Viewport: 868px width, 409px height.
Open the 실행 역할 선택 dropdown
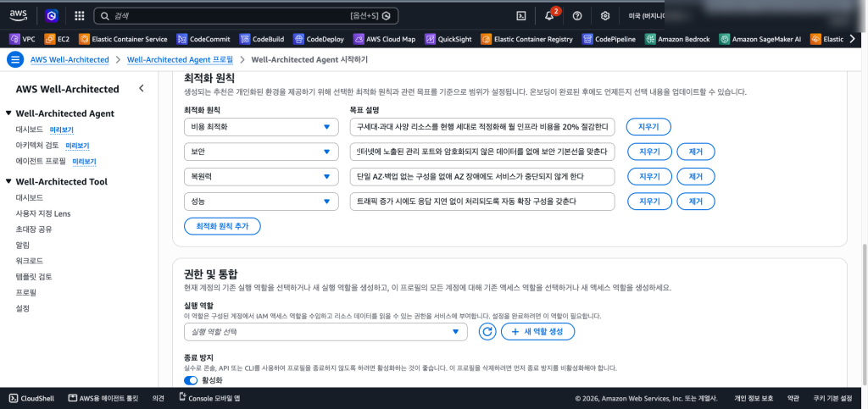click(x=326, y=332)
